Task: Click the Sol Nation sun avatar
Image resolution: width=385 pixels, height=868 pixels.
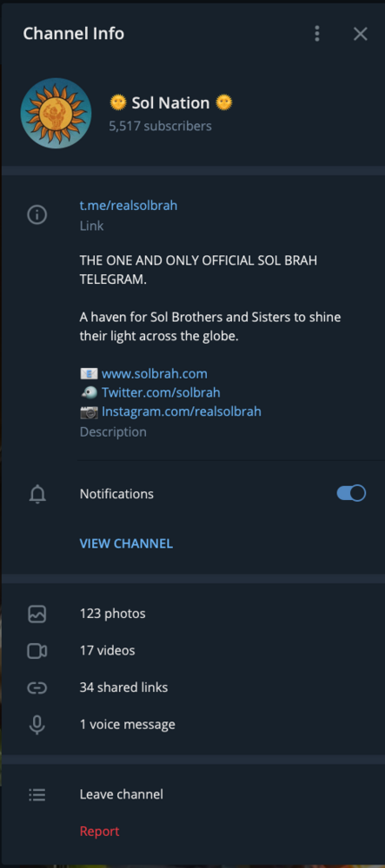Action: (x=56, y=114)
